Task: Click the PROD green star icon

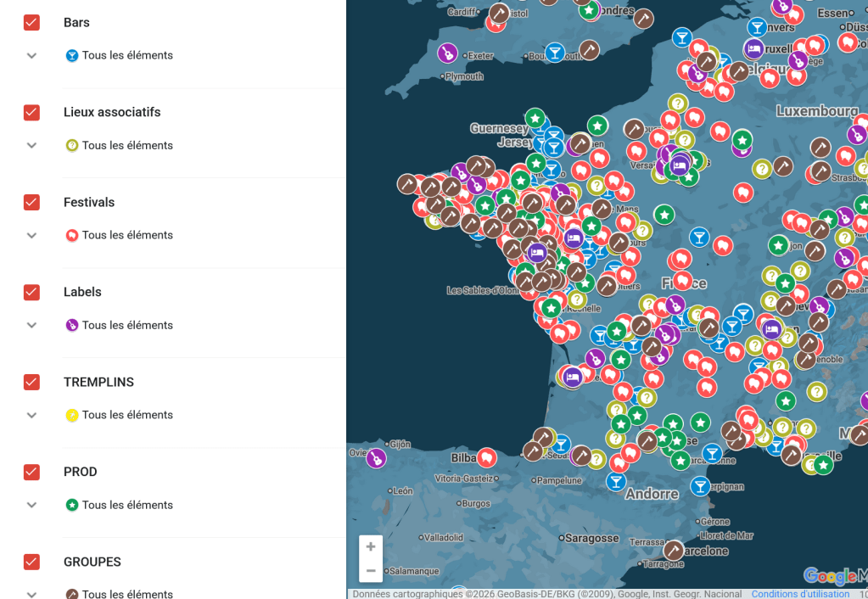Action: [71, 505]
